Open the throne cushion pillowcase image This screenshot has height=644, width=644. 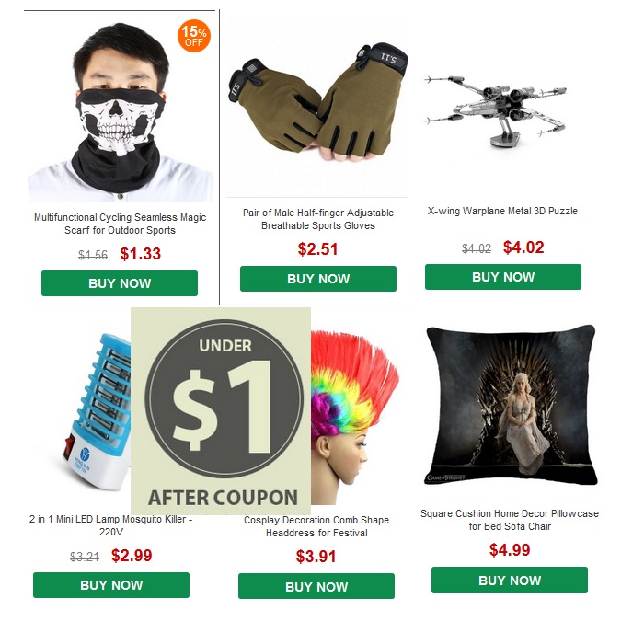click(511, 405)
